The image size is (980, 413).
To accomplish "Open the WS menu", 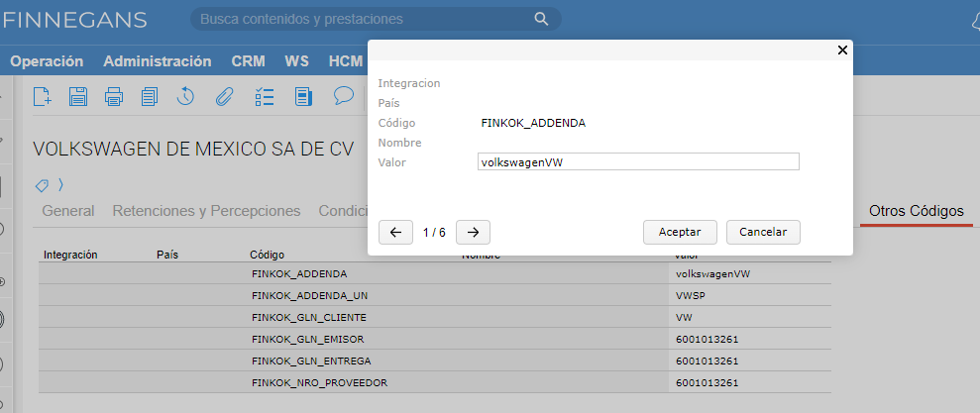I will (x=297, y=61).
